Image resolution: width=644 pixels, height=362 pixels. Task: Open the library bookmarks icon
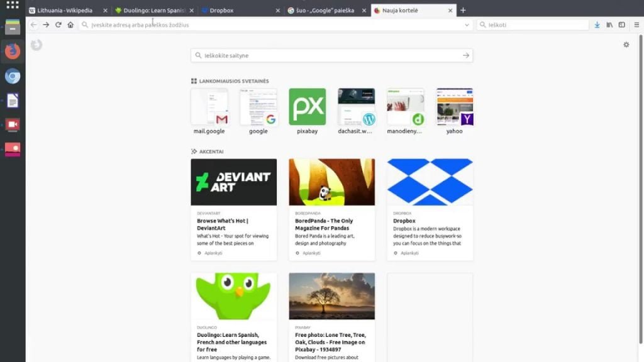pyautogui.click(x=609, y=25)
